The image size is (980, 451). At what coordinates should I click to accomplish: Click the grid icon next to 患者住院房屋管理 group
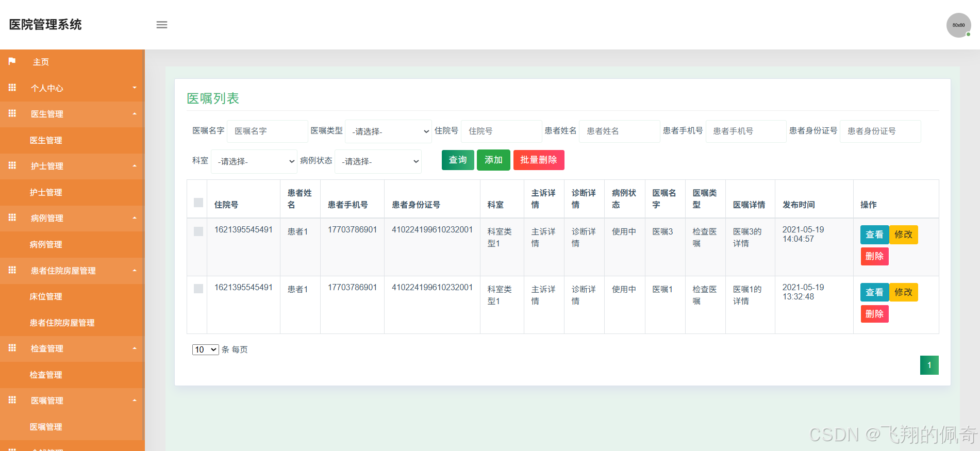pos(12,270)
